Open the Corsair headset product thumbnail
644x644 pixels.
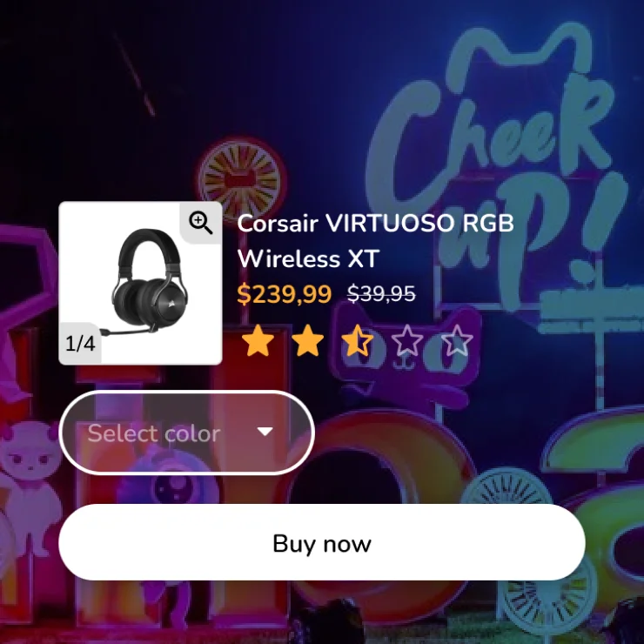coord(140,283)
